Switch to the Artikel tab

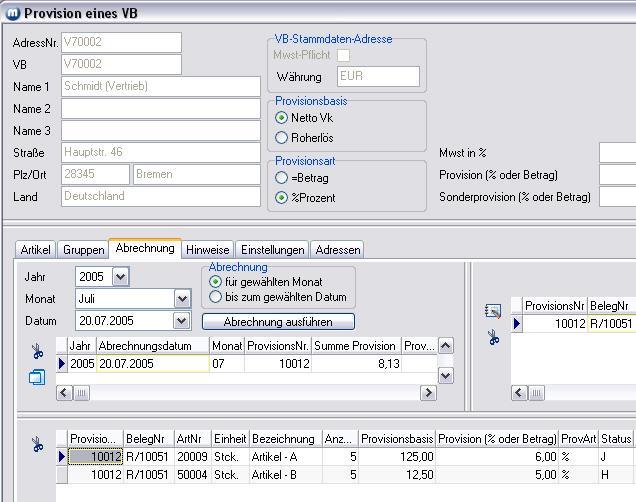36,250
